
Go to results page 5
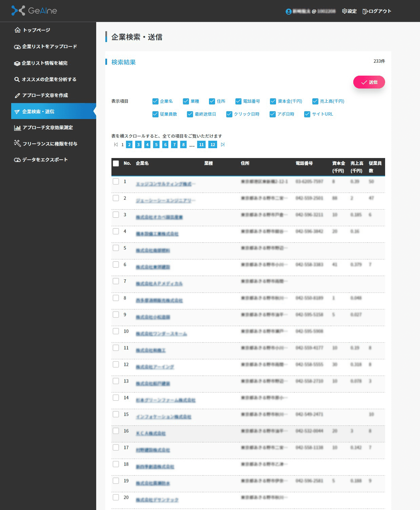tap(156, 145)
